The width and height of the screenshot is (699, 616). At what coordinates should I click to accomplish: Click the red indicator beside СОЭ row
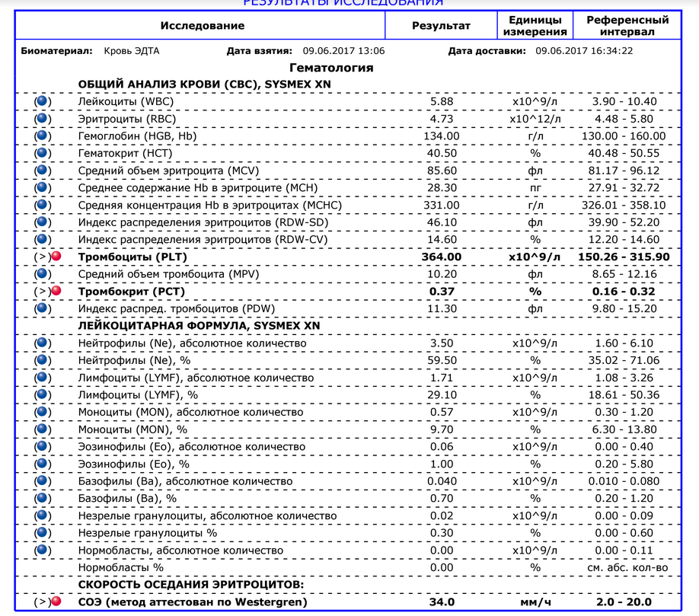[x=56, y=602]
